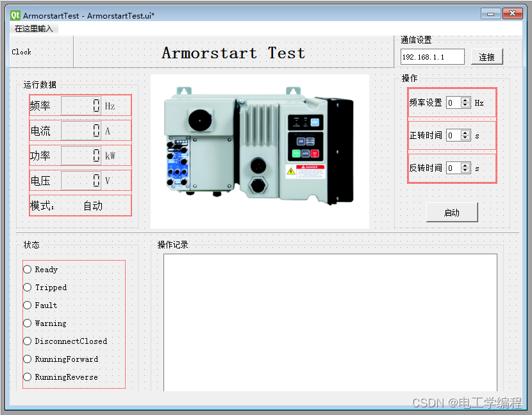The width and height of the screenshot is (532, 415).
Task: Open the 在这里输入 menu placeholder
Action: (x=33, y=28)
